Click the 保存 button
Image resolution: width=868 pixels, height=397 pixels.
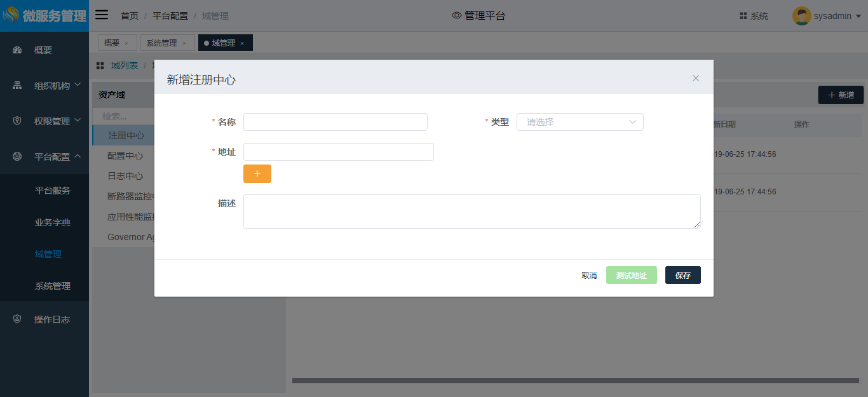click(x=682, y=275)
